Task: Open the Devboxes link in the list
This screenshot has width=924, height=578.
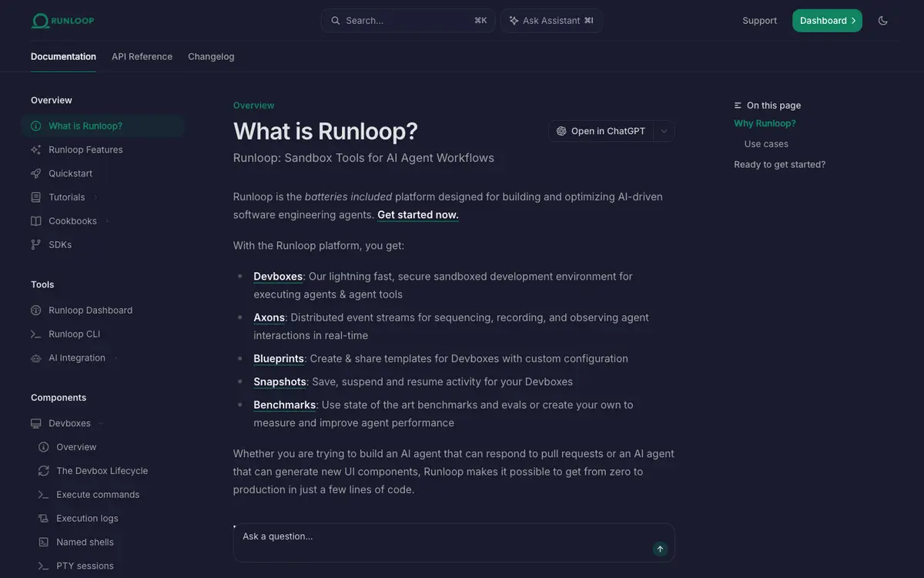Action: 278,277
